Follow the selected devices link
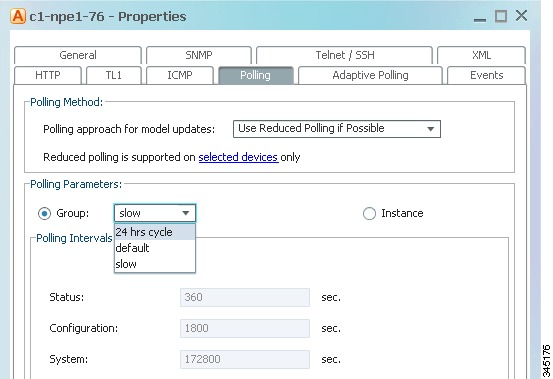The width and height of the screenshot is (553, 379). tap(238, 157)
